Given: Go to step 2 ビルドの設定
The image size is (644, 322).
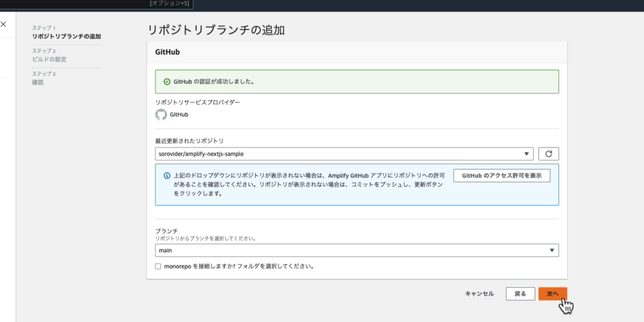Looking at the screenshot, I should coord(49,59).
